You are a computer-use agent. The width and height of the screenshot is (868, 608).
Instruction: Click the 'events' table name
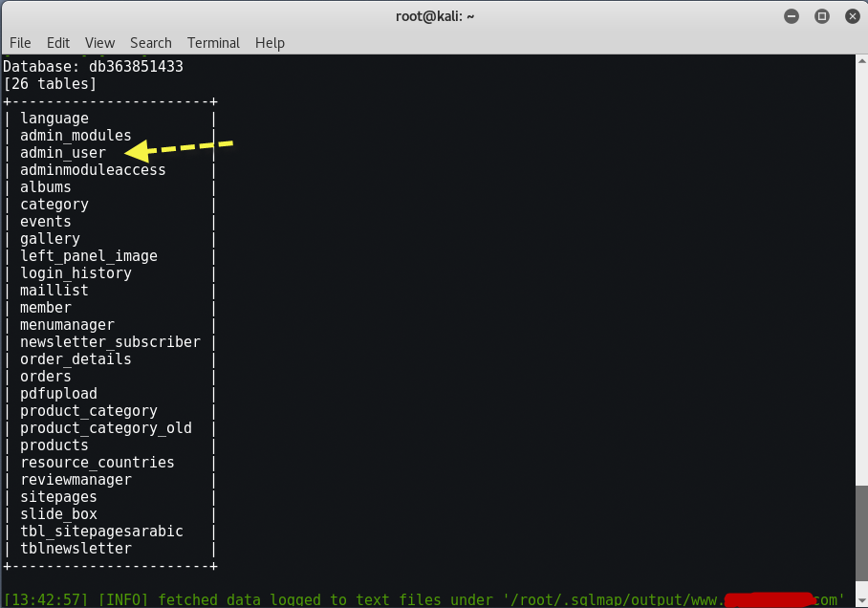click(46, 222)
